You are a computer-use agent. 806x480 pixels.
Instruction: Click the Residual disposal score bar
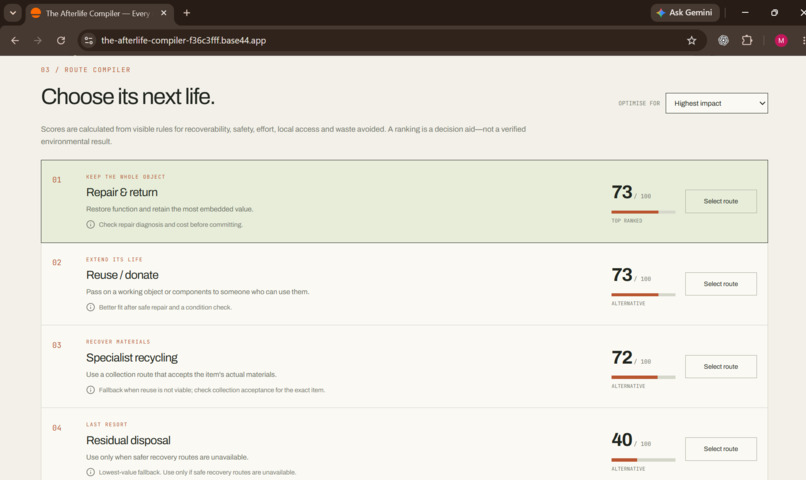pos(643,459)
